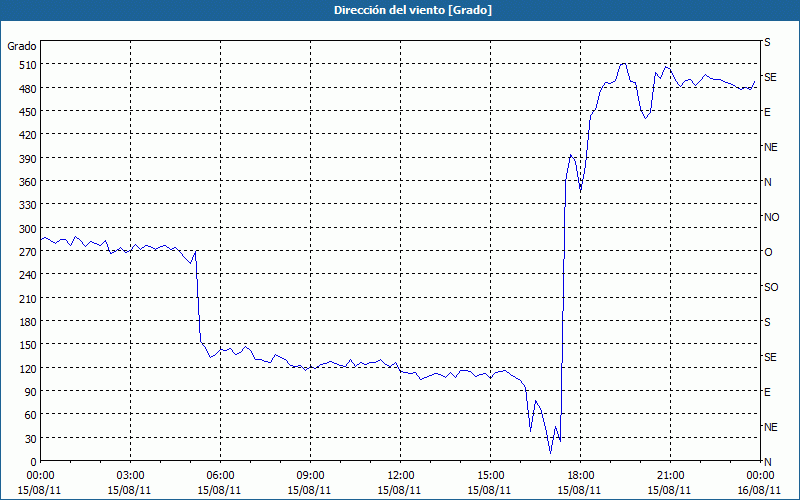Click the 'NO' compass label on the right axis
Image resolution: width=800 pixels, height=500 pixels.
point(771,217)
